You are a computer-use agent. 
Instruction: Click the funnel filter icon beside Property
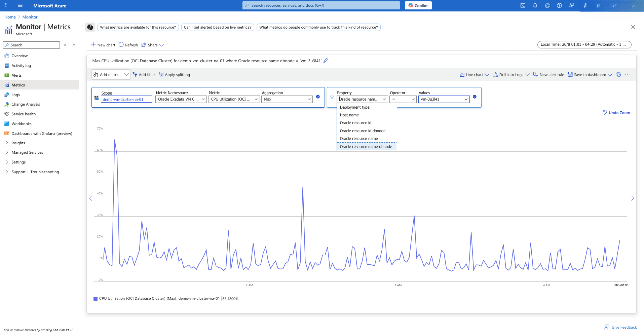(332, 98)
